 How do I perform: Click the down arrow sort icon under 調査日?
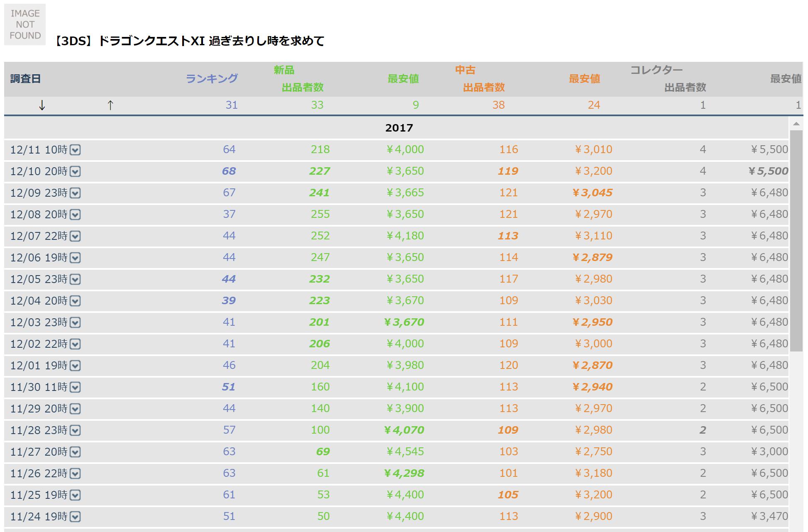pos(42,105)
